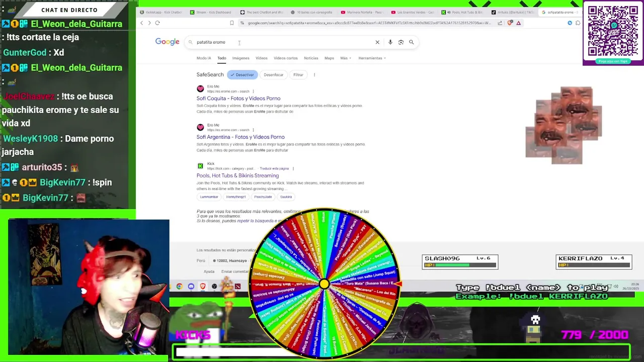The width and height of the screenshot is (644, 362).
Task: Select the Desenfocar SafeSearch option
Action: [x=273, y=75]
